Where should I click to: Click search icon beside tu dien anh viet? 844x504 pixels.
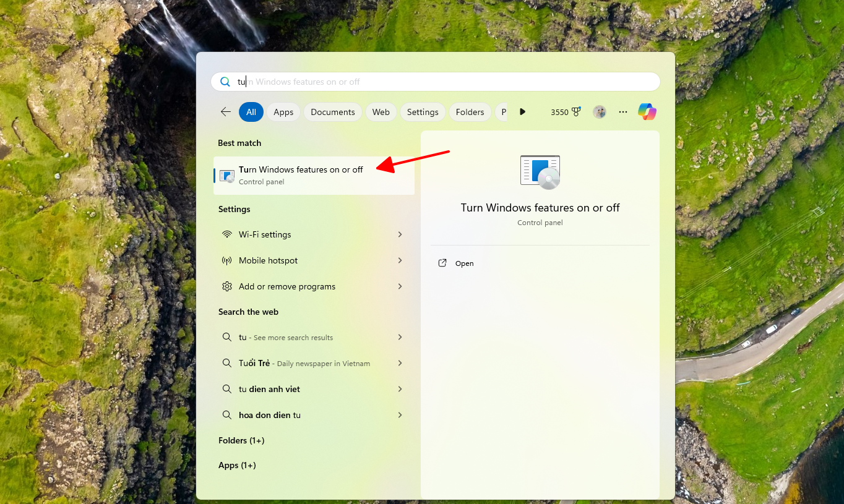point(227,389)
